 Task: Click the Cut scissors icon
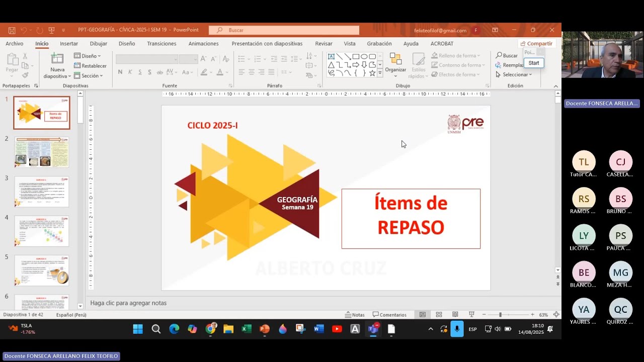25,56
